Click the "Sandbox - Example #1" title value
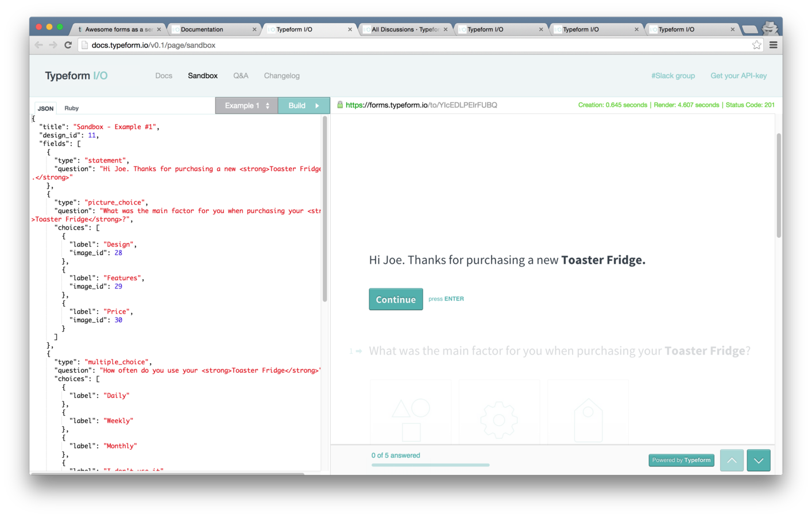812x517 pixels. (x=116, y=127)
